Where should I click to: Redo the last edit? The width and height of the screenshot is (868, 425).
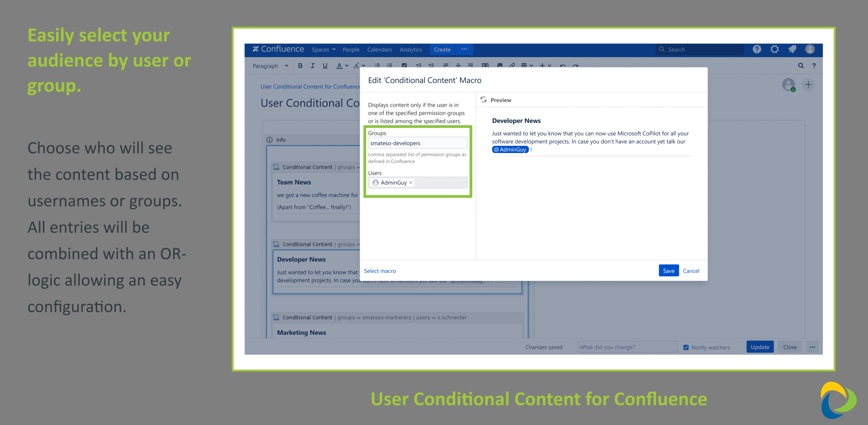pos(575,66)
